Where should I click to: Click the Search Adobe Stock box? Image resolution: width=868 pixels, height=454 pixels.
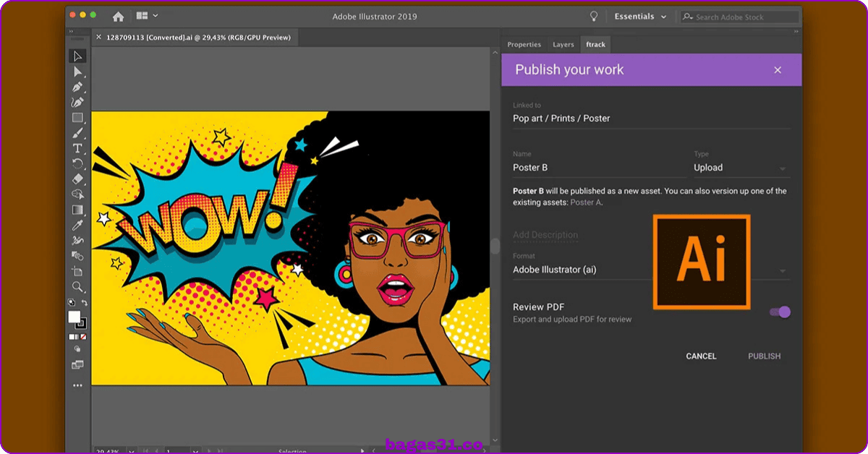740,17
